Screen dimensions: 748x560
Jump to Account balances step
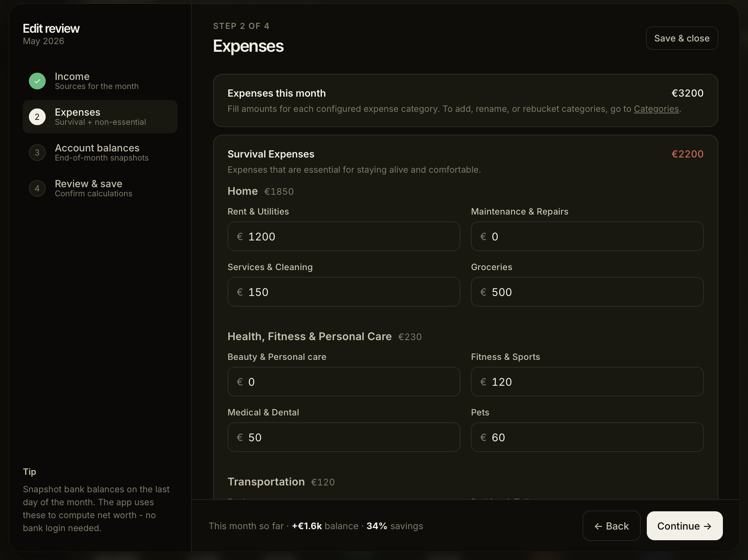100,153
